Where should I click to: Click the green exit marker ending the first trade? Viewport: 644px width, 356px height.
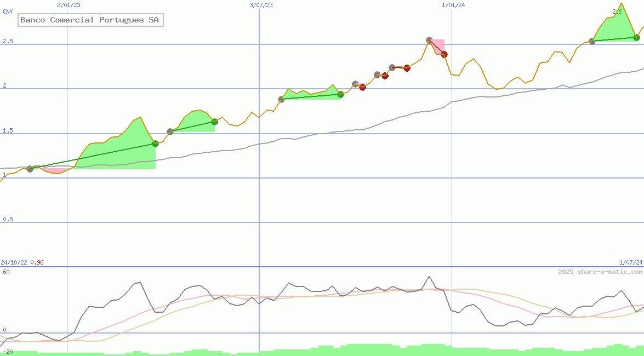(155, 143)
